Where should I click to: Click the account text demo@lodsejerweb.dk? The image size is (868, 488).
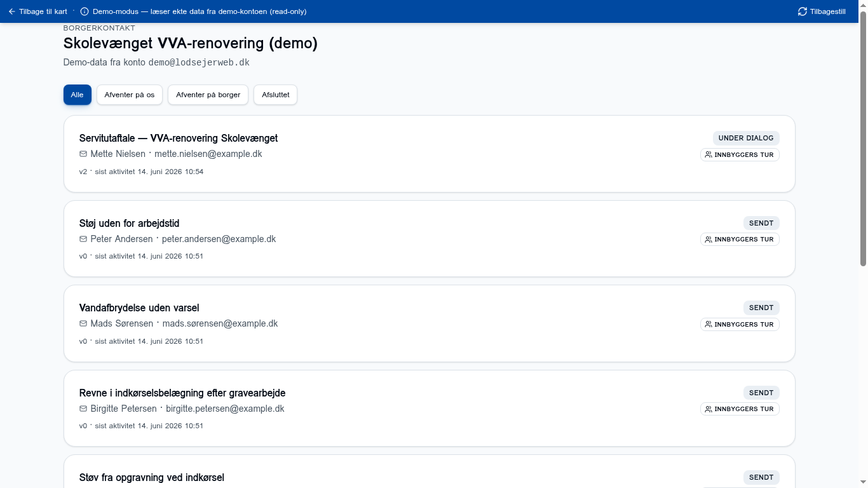click(x=199, y=62)
